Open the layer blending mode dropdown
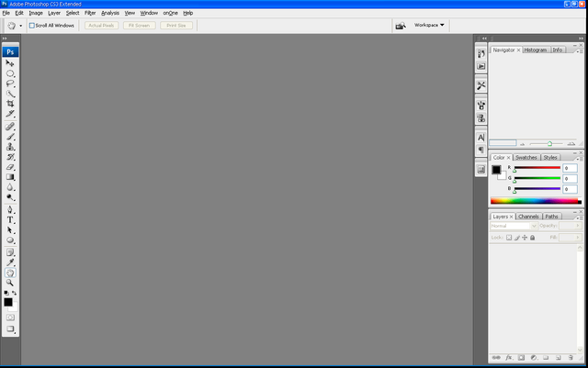The height and width of the screenshot is (368, 588). pyautogui.click(x=514, y=226)
